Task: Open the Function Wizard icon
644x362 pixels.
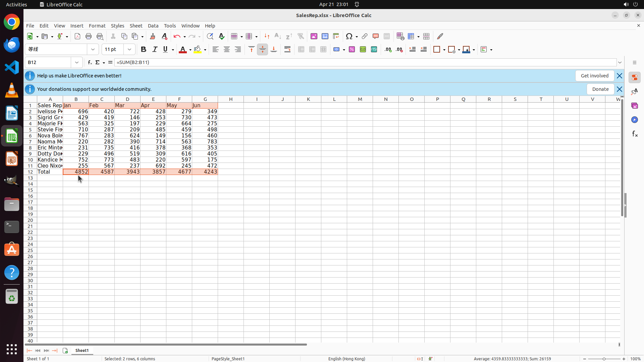Action: 90,62
